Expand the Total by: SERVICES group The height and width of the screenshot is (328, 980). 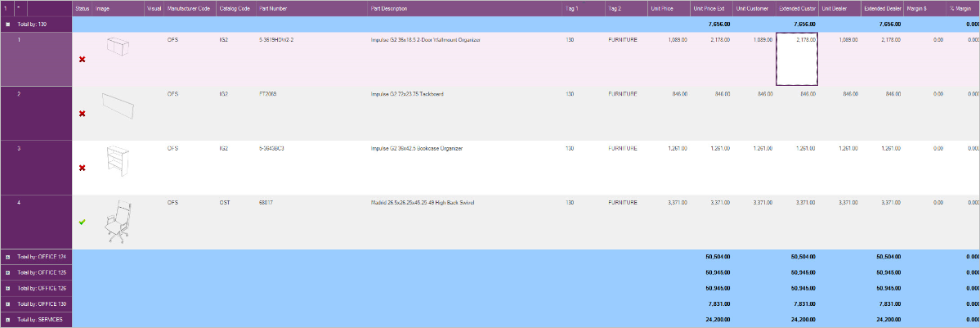tap(7, 319)
